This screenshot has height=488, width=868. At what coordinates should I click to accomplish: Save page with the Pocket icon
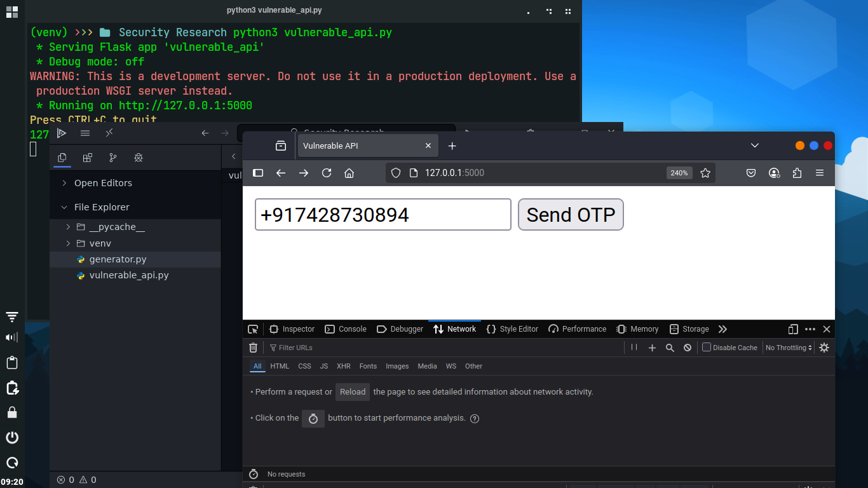pyautogui.click(x=751, y=172)
